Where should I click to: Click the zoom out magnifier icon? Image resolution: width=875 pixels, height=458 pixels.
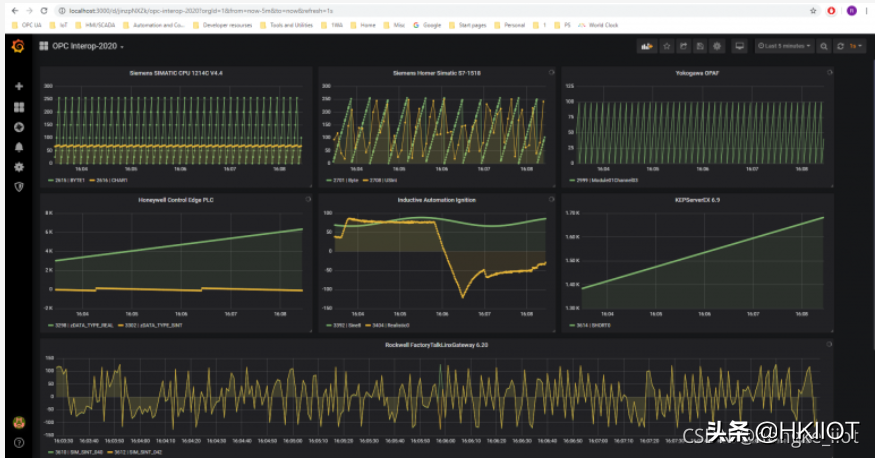[824, 46]
